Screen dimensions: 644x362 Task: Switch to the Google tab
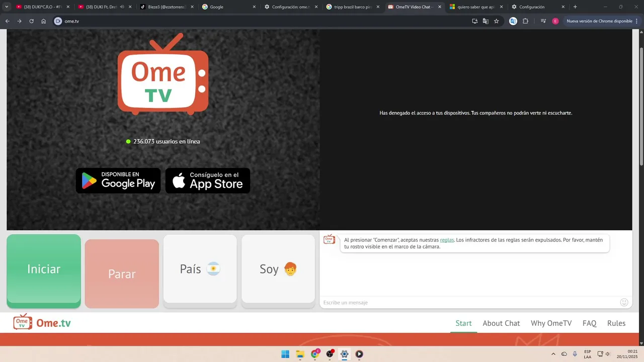click(228, 7)
